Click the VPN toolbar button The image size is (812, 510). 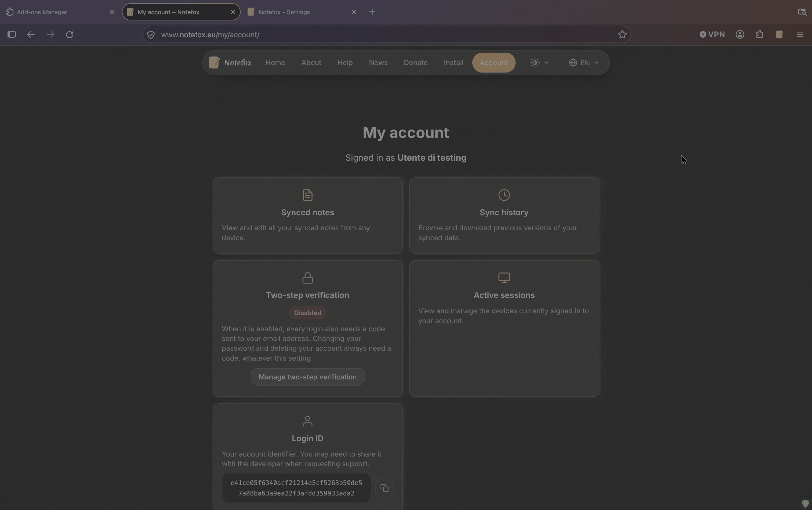tap(712, 34)
